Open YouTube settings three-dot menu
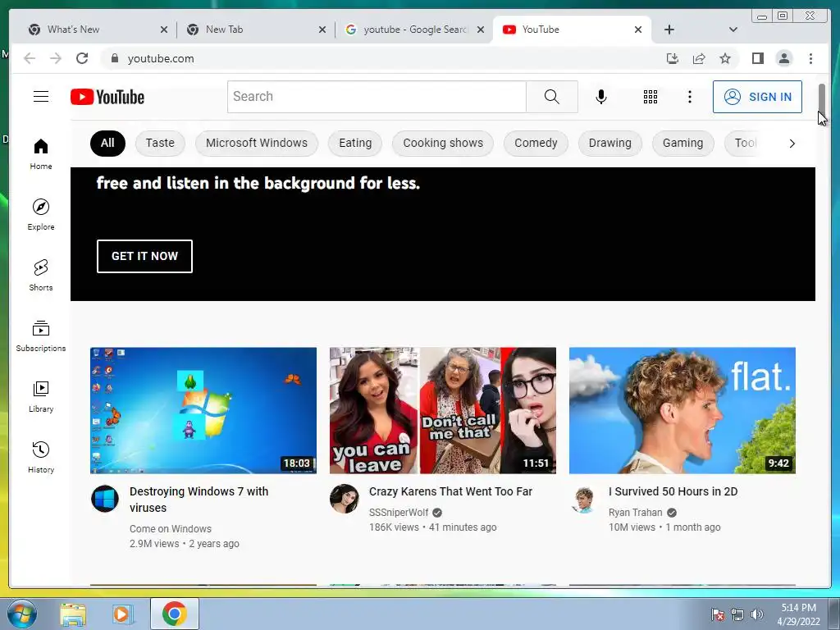Viewport: 840px width, 630px height. (x=689, y=97)
